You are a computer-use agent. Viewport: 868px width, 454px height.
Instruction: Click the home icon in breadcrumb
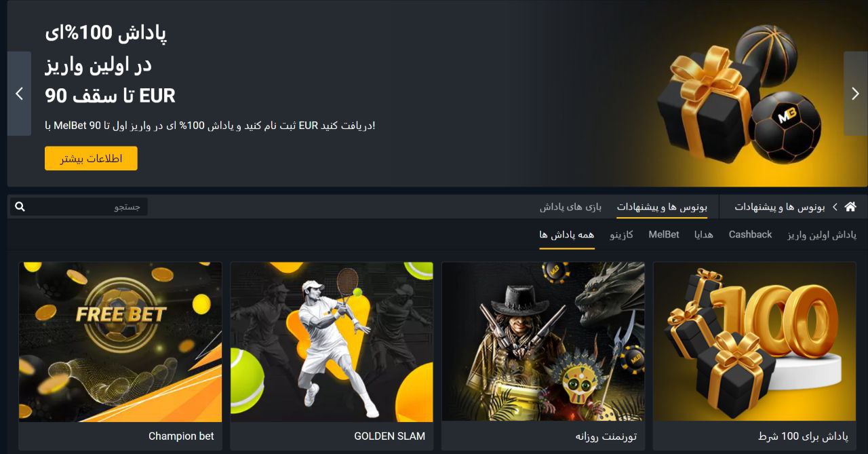click(850, 206)
